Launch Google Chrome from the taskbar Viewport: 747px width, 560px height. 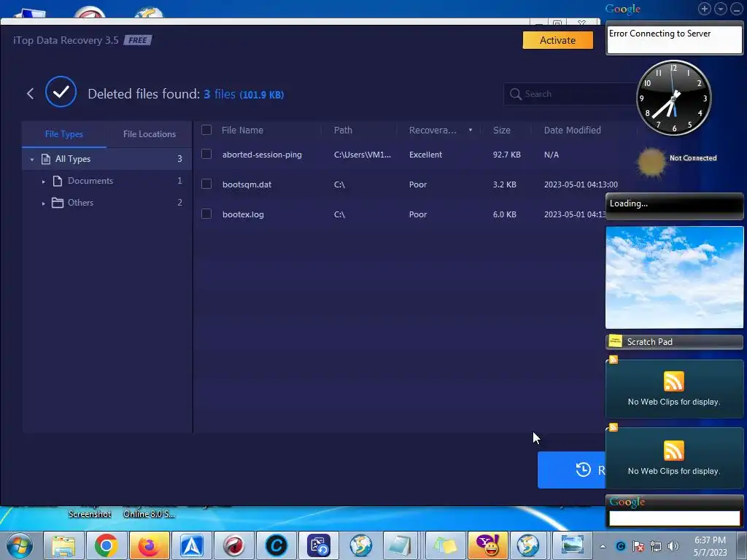(x=106, y=545)
